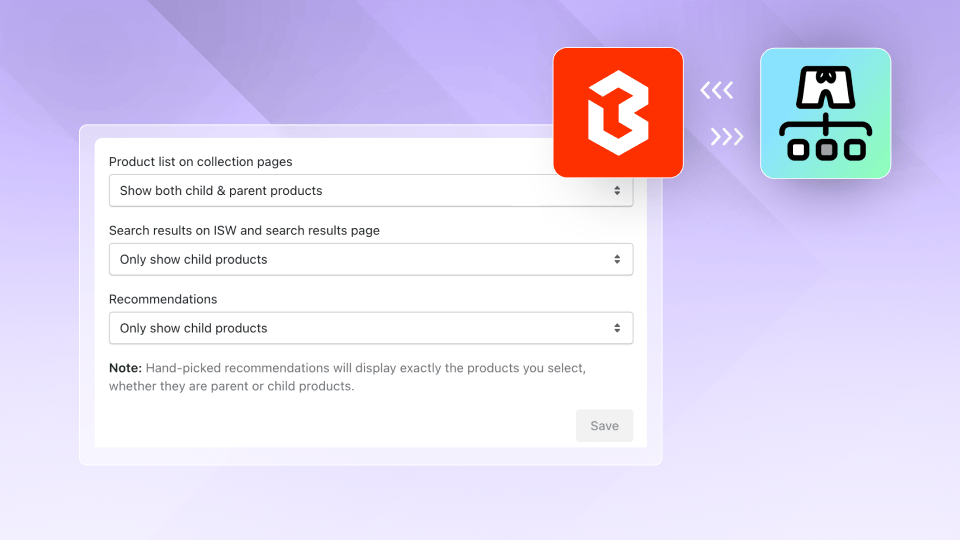Screen dimensions: 960x540
Task: Click the Note about hand-picked recommendations
Action: (347, 377)
